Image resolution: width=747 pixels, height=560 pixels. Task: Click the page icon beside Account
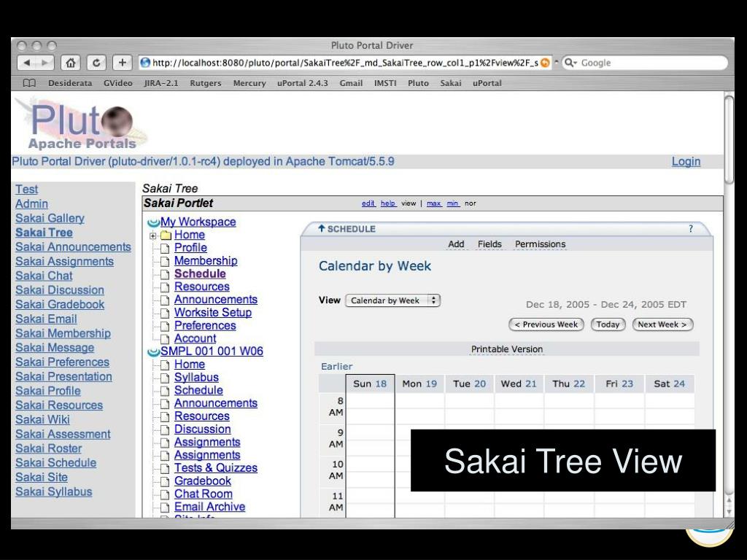click(165, 338)
